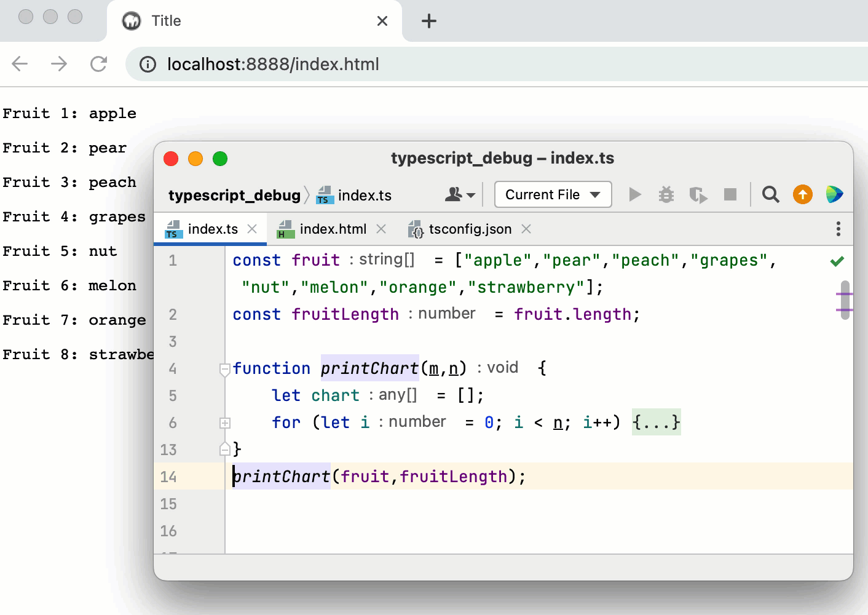Click the green inspections checkmark
Viewport: 868px width, 615px height.
point(837,261)
